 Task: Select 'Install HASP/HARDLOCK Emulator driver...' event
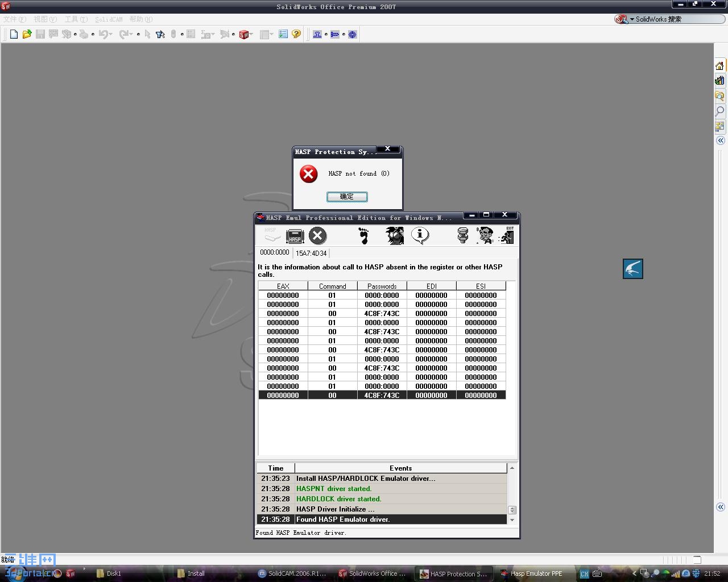click(x=382, y=479)
